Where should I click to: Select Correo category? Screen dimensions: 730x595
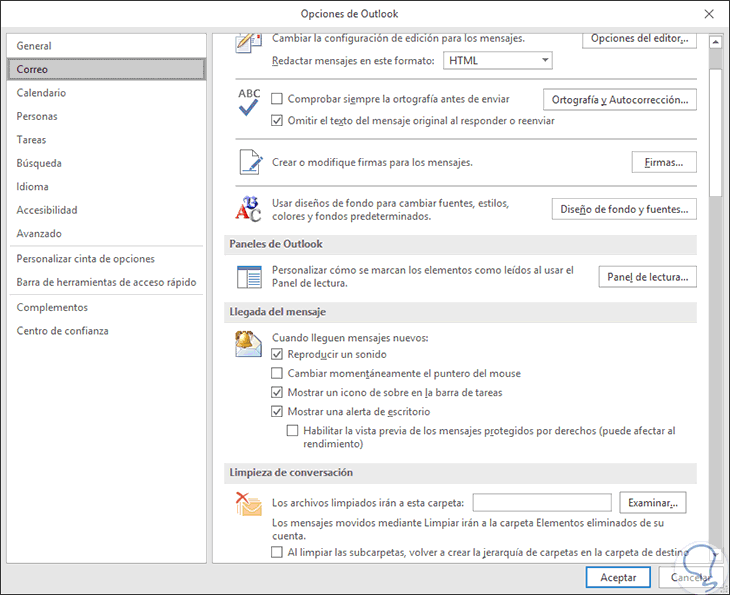[x=106, y=69]
